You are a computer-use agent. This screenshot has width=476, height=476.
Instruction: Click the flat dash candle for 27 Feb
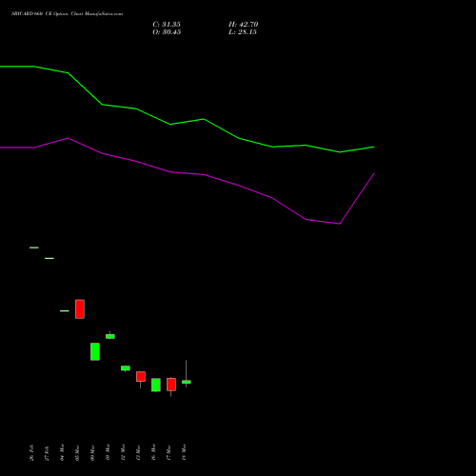point(50,258)
